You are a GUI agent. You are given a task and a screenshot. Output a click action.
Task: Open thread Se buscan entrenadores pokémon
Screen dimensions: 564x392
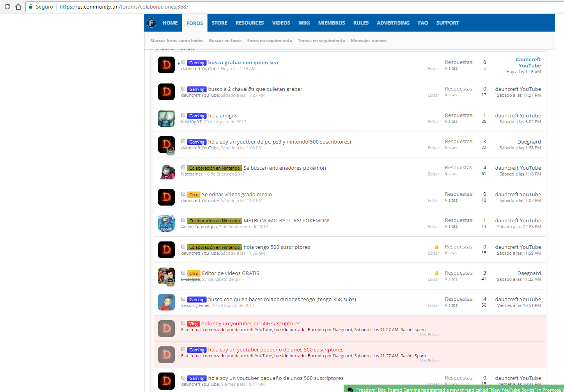(x=285, y=168)
